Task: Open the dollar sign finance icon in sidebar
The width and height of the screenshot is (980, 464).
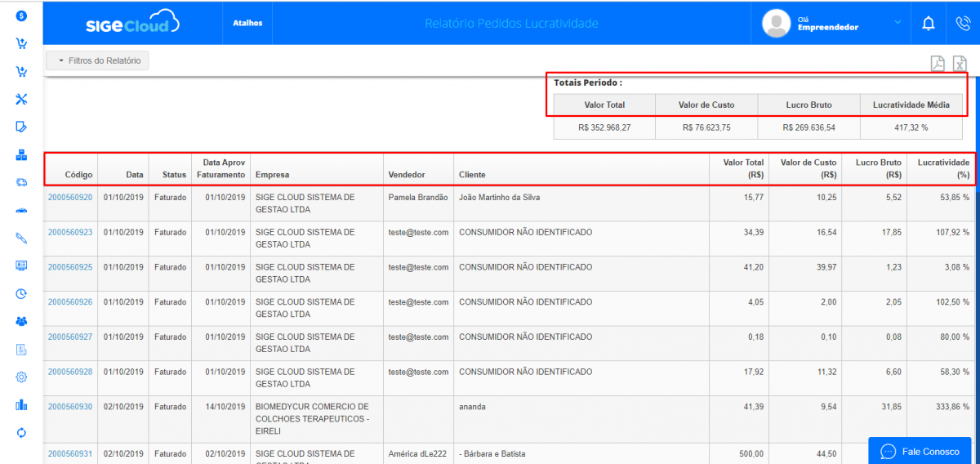Action: (21, 16)
